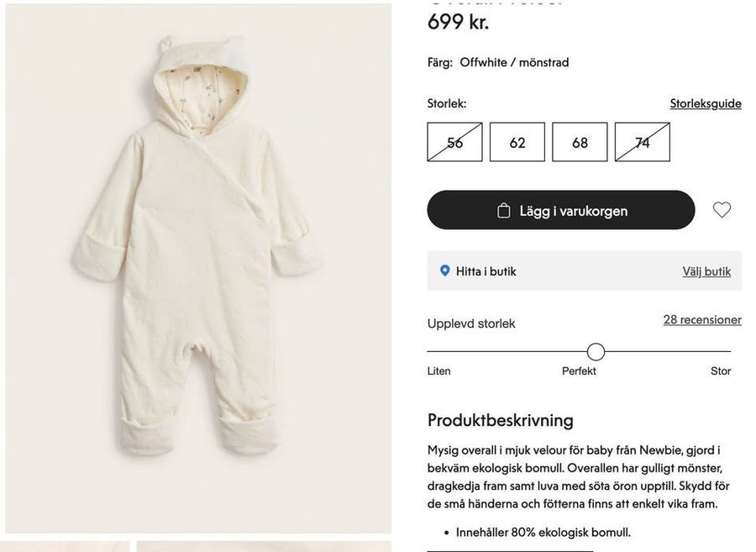The width and height of the screenshot is (756, 552).
Task: Open the first thumbnail below the main image
Action: click(66, 546)
